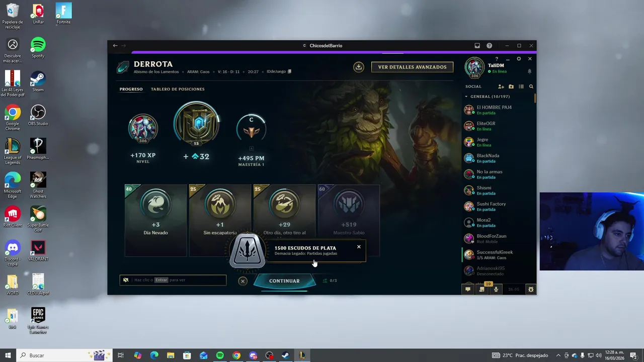Open Spotify from the taskbar
This screenshot has width=644, height=362.
[220, 355]
